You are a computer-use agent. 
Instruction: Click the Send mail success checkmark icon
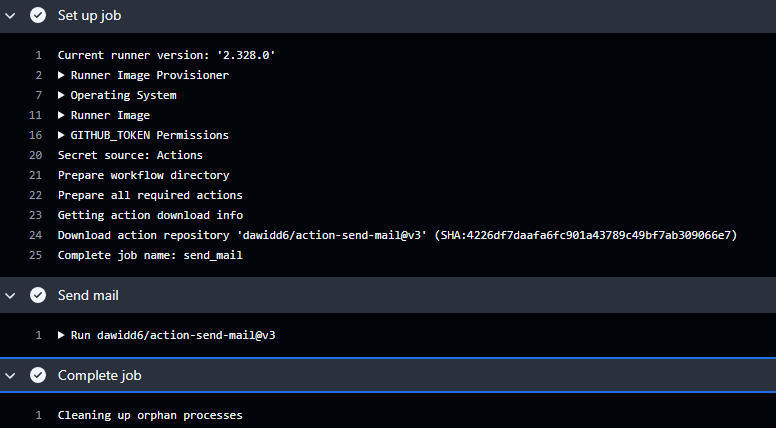(38, 295)
